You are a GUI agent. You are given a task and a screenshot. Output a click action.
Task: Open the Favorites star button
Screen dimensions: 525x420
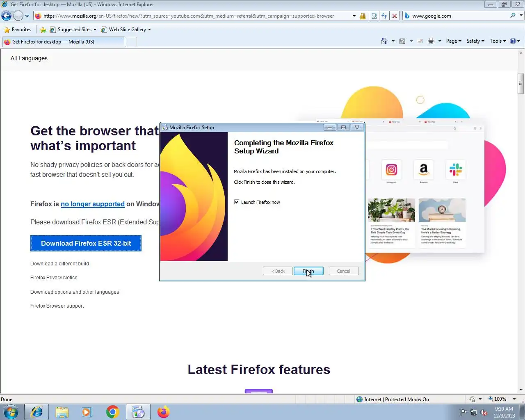pyautogui.click(x=17, y=30)
